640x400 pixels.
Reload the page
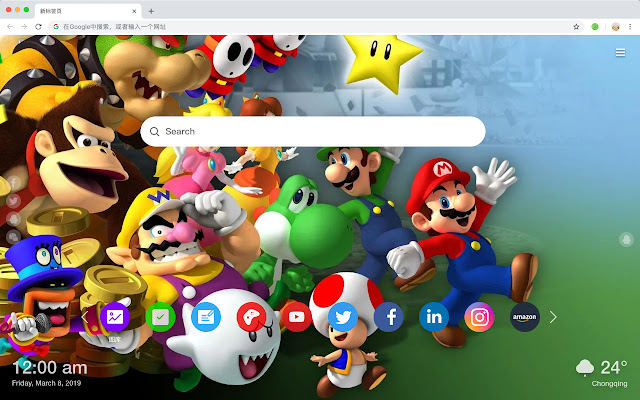click(x=38, y=27)
